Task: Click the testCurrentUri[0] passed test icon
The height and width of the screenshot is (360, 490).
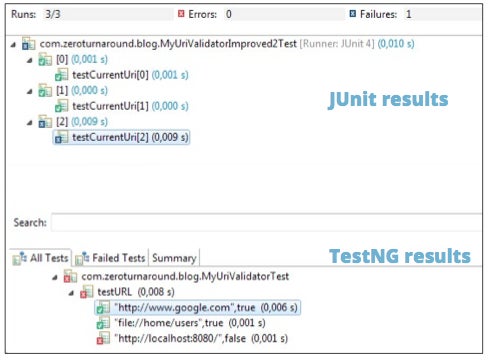Action: pyautogui.click(x=61, y=75)
